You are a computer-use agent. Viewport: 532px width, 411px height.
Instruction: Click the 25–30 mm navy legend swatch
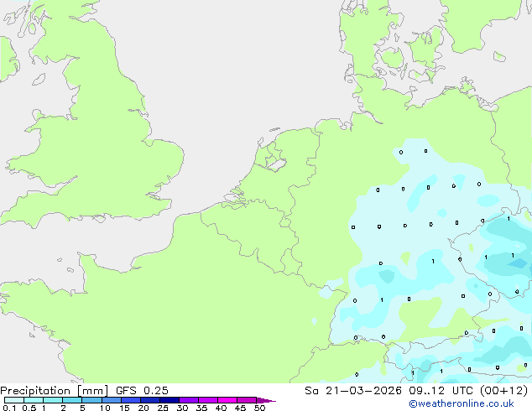coord(170,400)
